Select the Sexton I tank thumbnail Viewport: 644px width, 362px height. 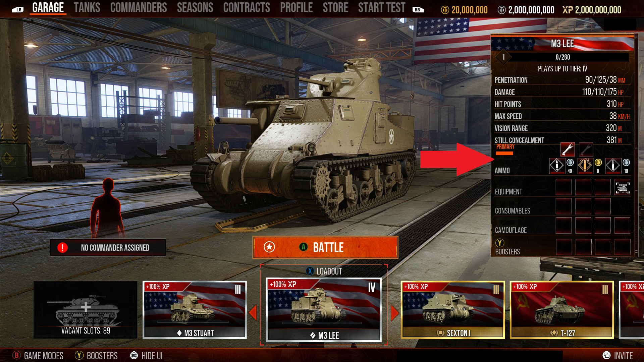coord(453,310)
